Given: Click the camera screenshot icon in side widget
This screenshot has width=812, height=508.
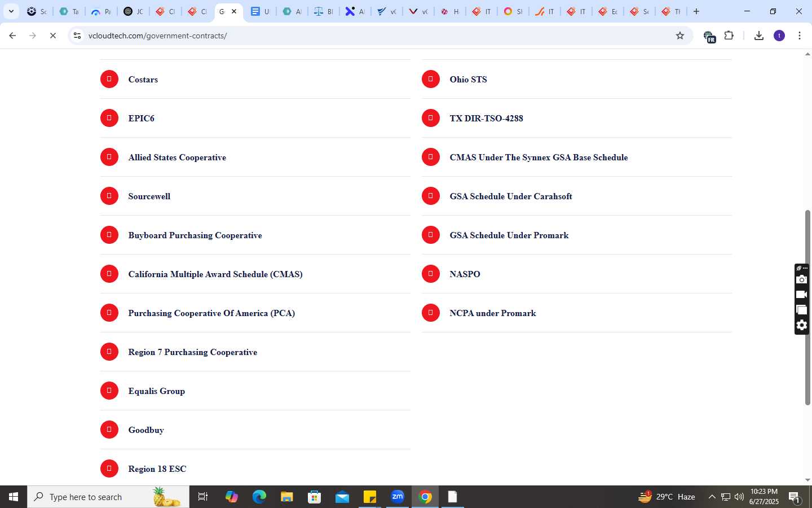Looking at the screenshot, I should tap(801, 279).
